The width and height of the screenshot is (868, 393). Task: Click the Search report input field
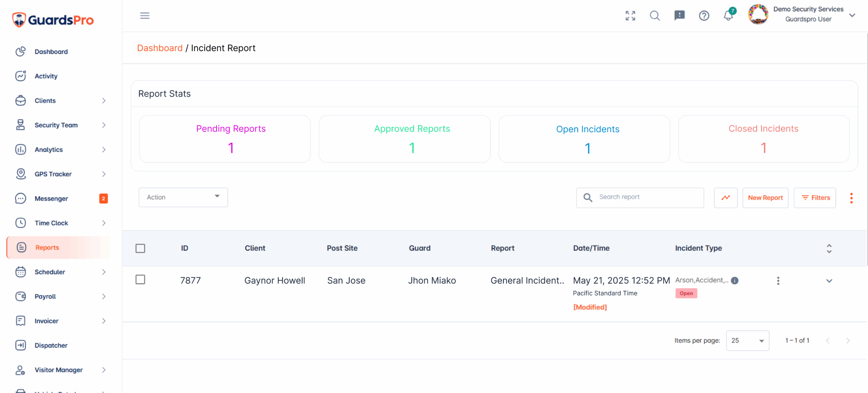(640, 198)
